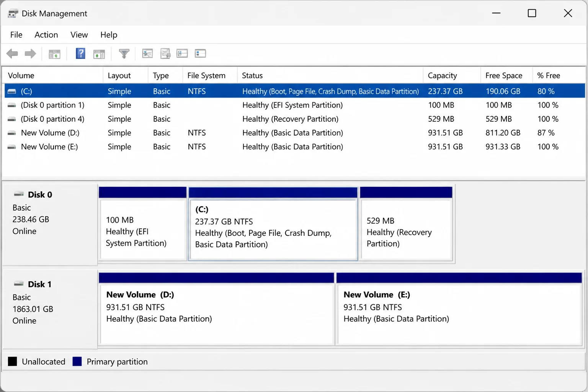Click the black Unallocated legend swatch
This screenshot has height=392, width=588.
click(x=13, y=361)
